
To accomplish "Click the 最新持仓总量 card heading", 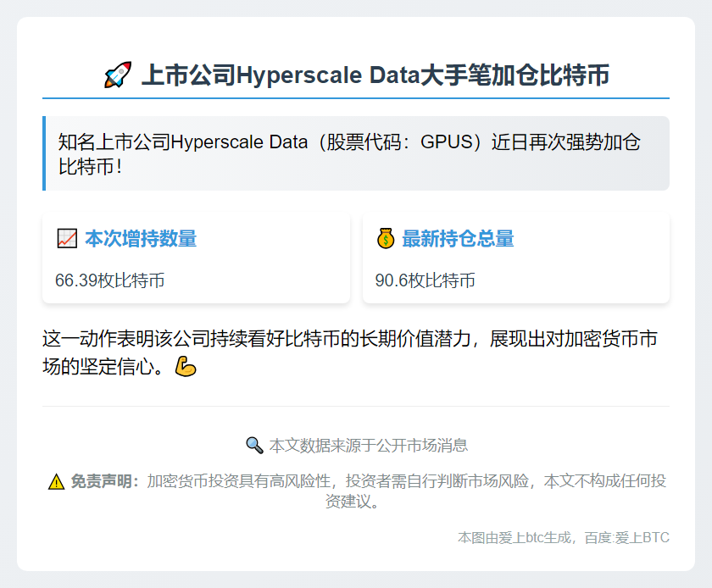I will click(x=458, y=239).
